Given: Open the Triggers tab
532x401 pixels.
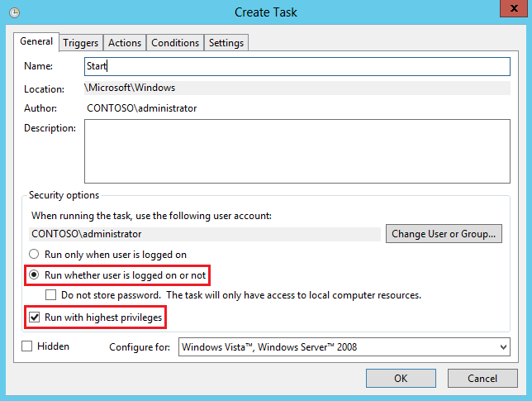Looking at the screenshot, I should pyautogui.click(x=80, y=43).
